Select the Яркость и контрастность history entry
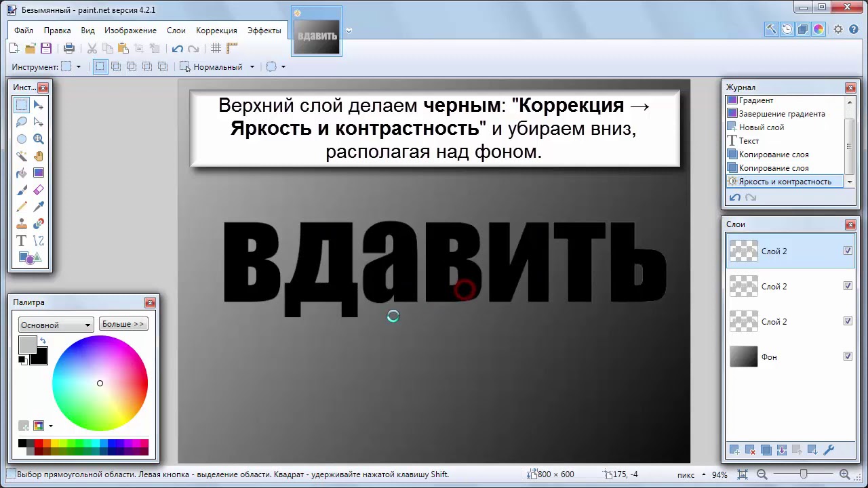This screenshot has height=488, width=868. 785,182
